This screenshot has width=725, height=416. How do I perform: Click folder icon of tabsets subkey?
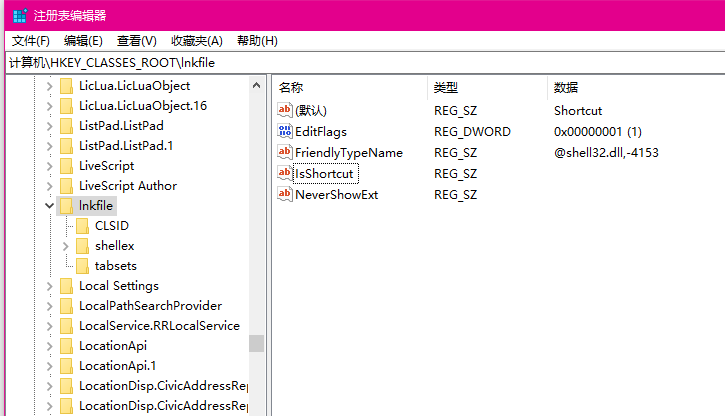pyautogui.click(x=83, y=266)
